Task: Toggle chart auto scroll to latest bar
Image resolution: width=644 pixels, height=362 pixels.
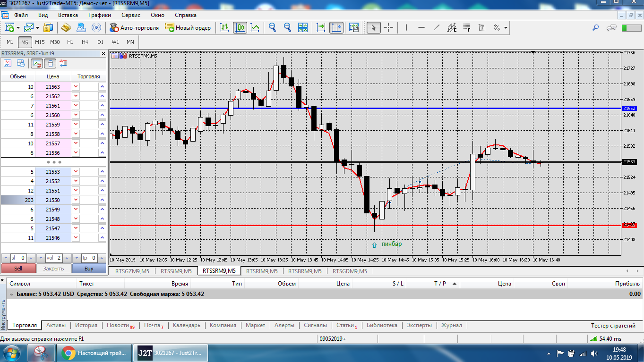Action: tap(321, 27)
